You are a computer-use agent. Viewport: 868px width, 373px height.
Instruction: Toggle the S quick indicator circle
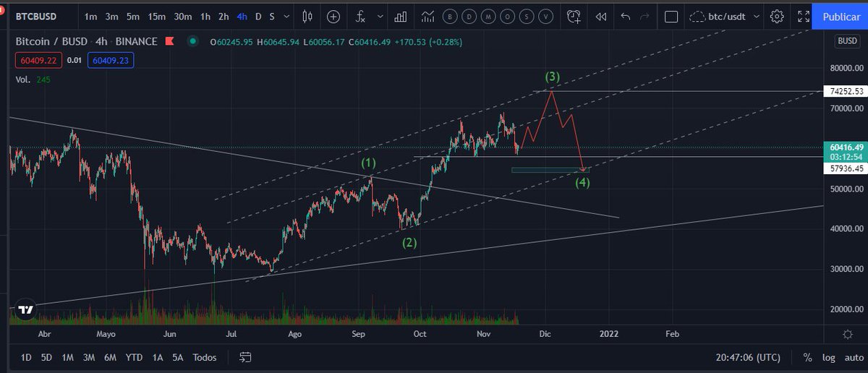click(527, 16)
